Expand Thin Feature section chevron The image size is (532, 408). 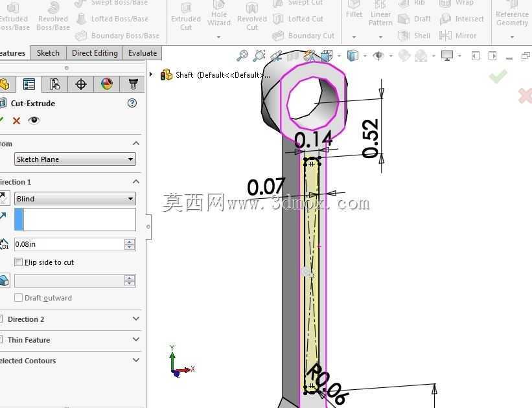136,339
